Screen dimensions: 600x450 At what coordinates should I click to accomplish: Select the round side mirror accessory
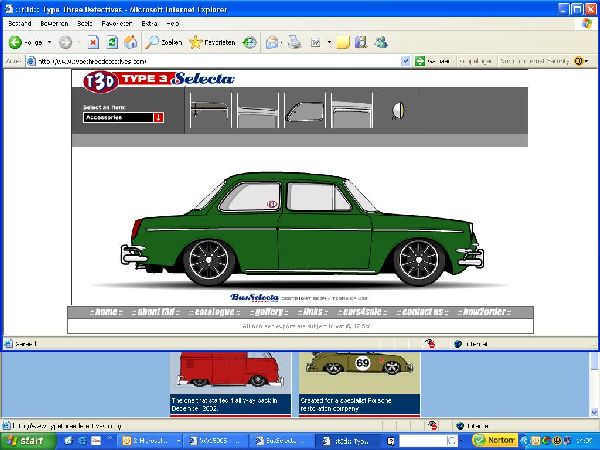[x=396, y=110]
